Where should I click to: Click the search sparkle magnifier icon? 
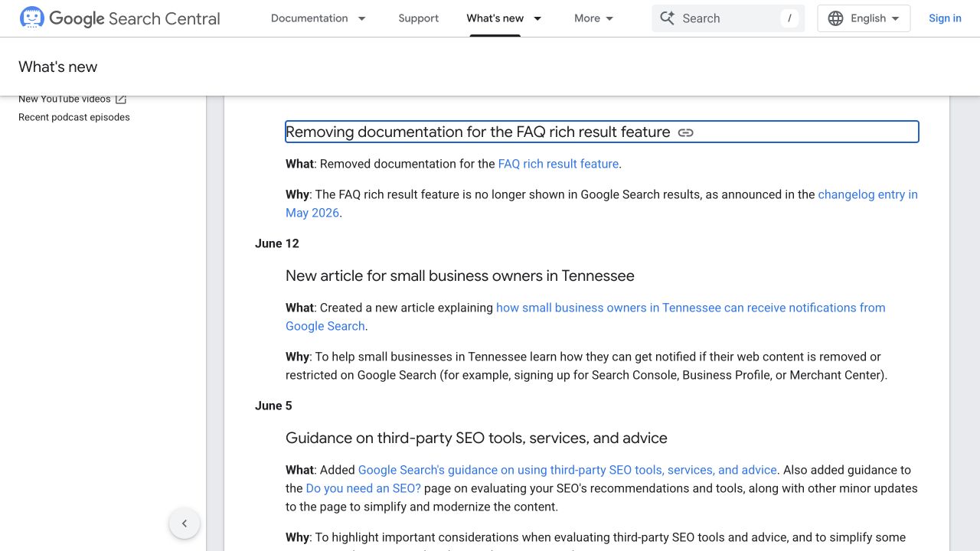[x=668, y=18]
